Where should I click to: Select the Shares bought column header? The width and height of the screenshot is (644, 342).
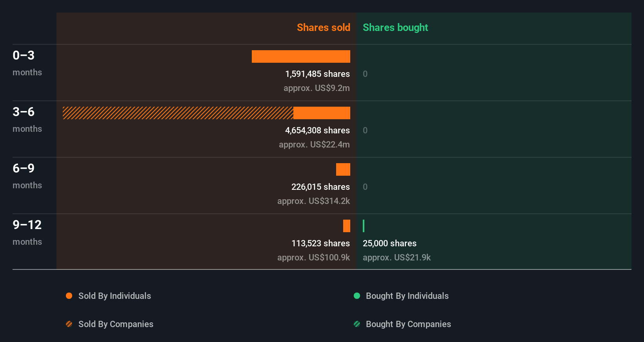(395, 27)
